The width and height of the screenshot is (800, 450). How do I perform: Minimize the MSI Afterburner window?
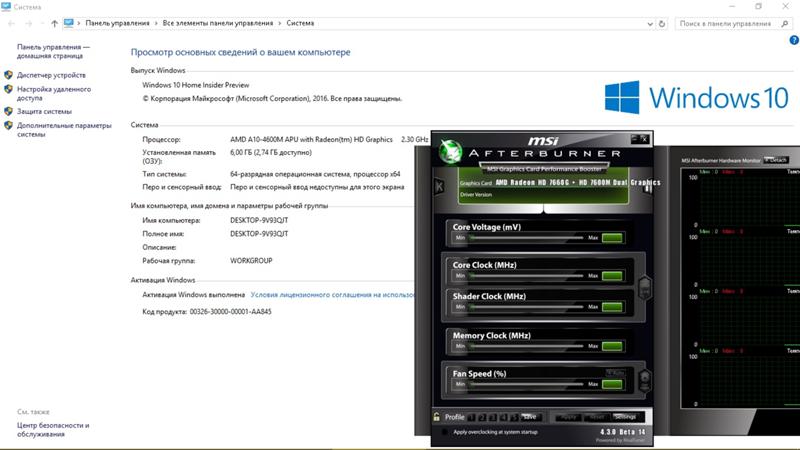[635, 138]
